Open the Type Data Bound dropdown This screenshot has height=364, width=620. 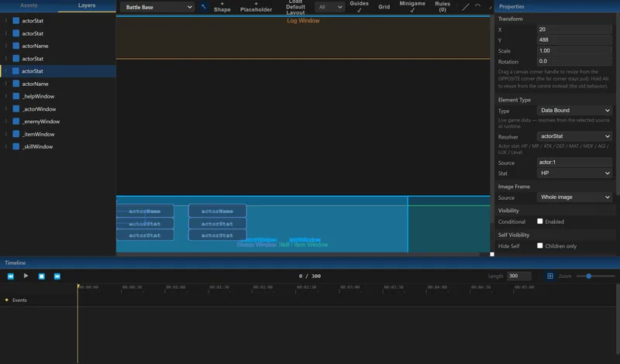tap(574, 110)
